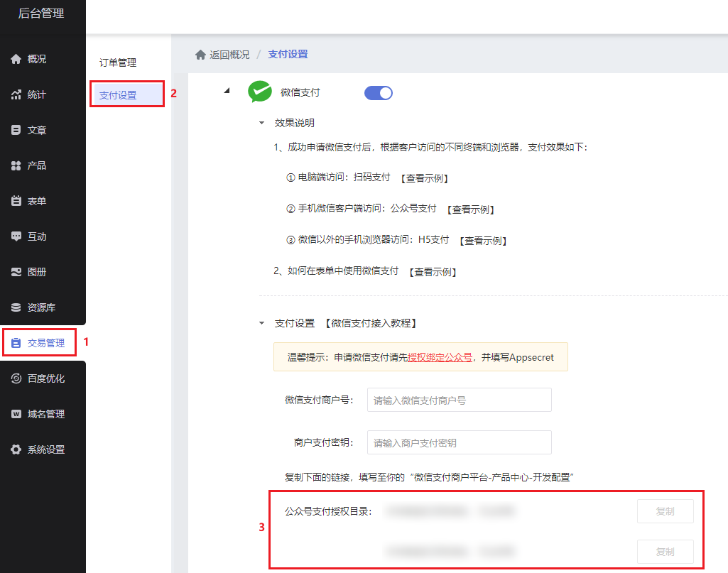Screen dimensions: 728x573
Task: Collapse the 支付设置 section arrow
Action: [x=262, y=323]
